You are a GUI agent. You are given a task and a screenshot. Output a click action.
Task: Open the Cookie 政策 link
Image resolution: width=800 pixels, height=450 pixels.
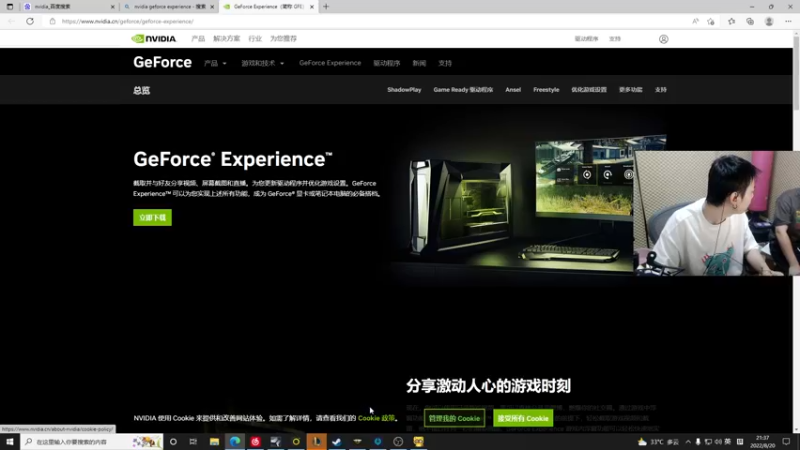coord(377,418)
